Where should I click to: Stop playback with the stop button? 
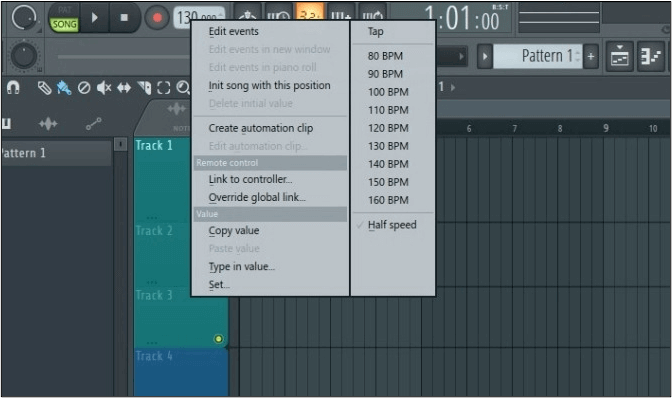(124, 18)
